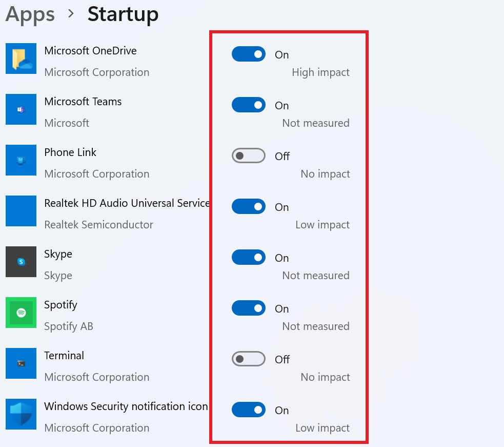Disable Microsoft OneDrive at startup
This screenshot has width=504, height=447.
249,54
